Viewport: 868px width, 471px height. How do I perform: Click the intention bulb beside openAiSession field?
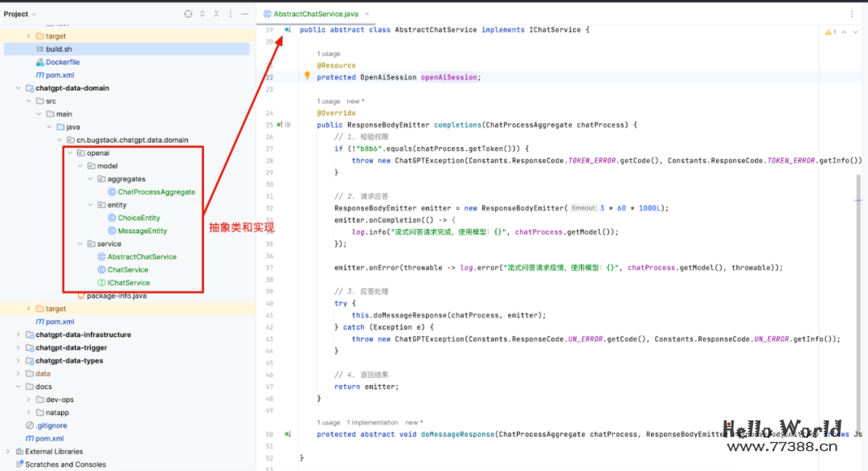(308, 75)
